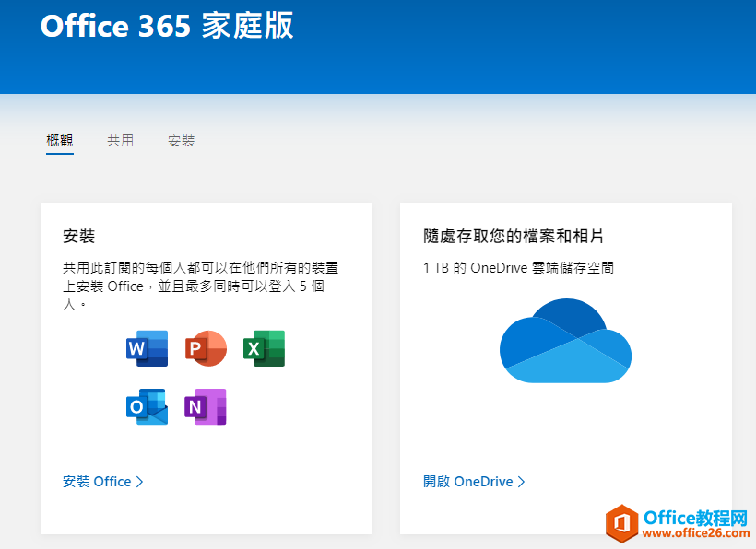Click the Outlook app icon

point(147,406)
